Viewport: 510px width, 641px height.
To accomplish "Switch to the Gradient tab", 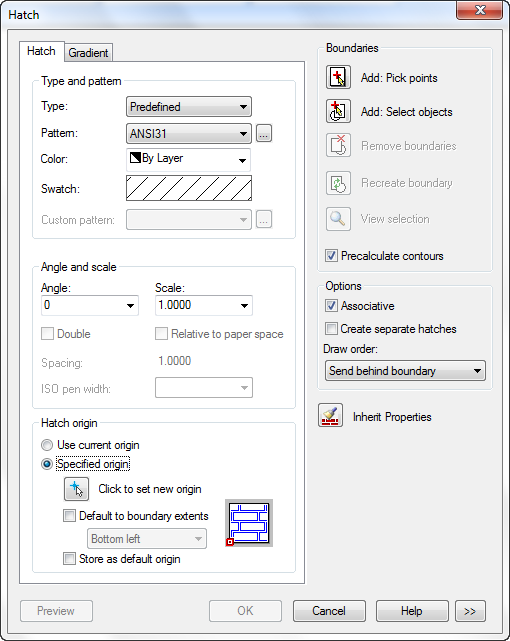I will click(x=88, y=53).
